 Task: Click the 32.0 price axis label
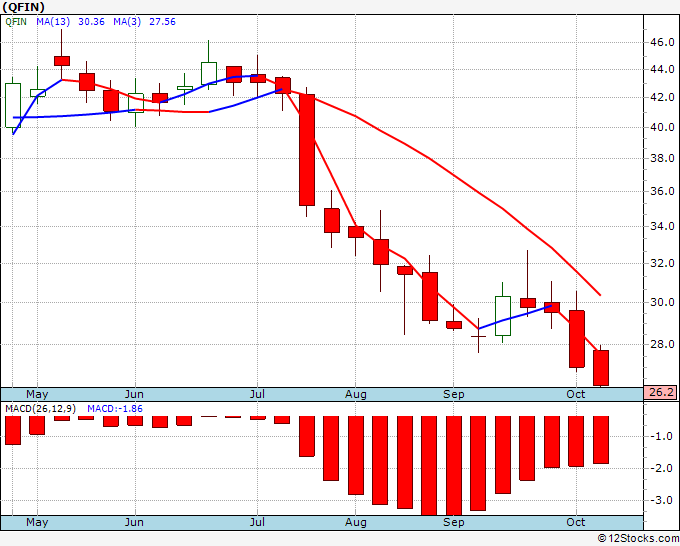[662, 263]
